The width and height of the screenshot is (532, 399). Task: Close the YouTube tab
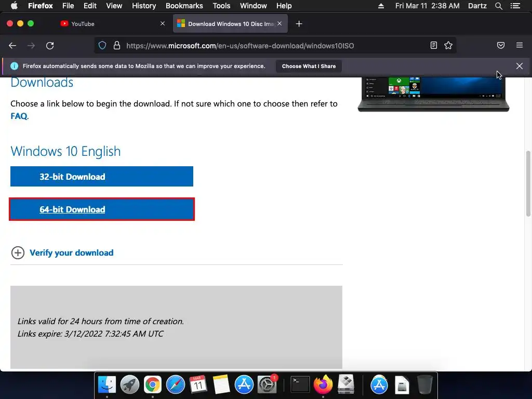pyautogui.click(x=163, y=24)
